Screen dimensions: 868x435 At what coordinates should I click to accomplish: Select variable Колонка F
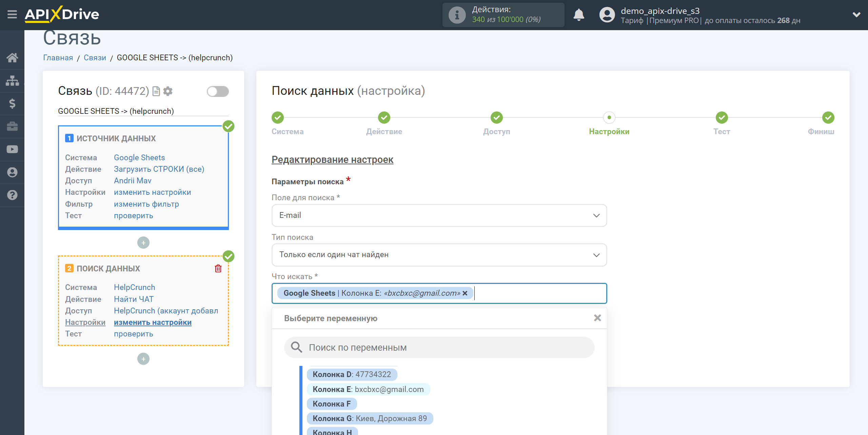point(331,404)
